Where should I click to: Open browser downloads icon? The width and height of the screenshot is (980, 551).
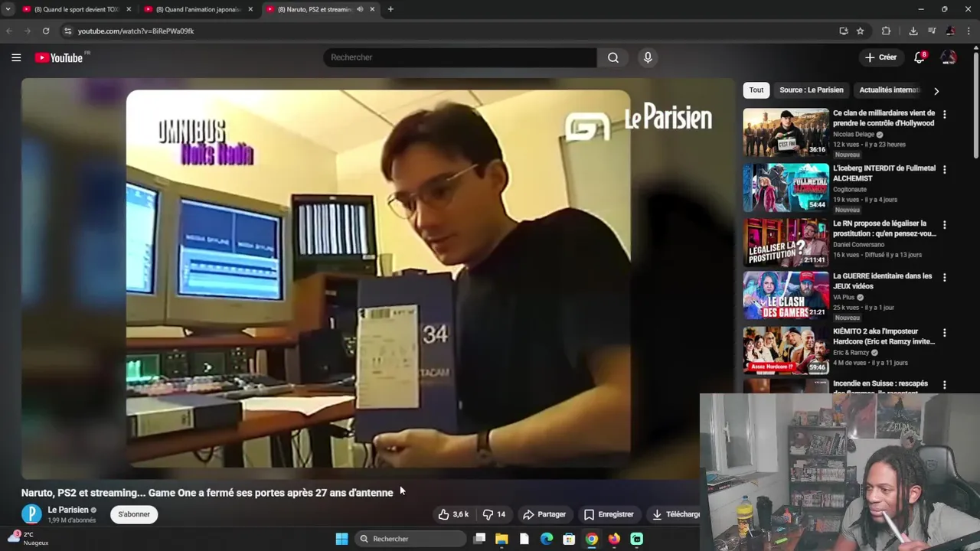point(913,31)
